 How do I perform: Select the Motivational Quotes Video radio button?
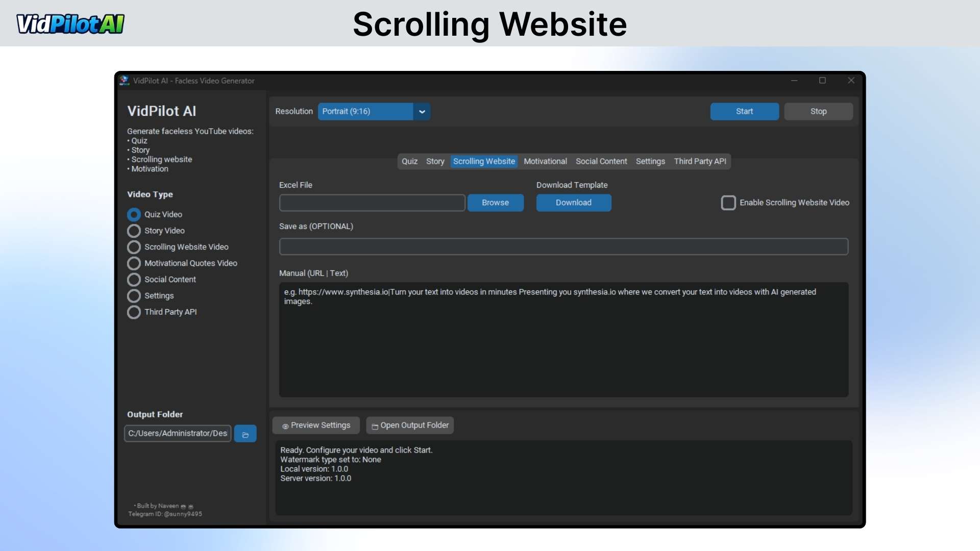point(134,263)
